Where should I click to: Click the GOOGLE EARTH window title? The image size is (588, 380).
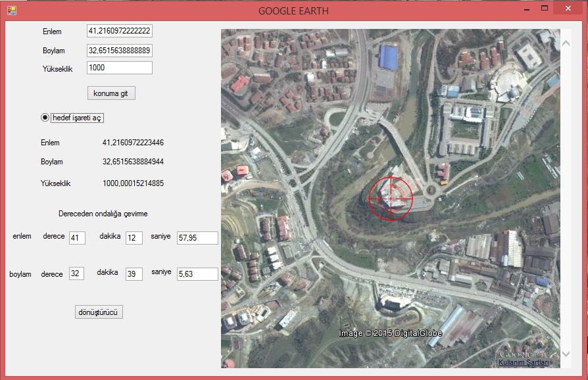(293, 11)
